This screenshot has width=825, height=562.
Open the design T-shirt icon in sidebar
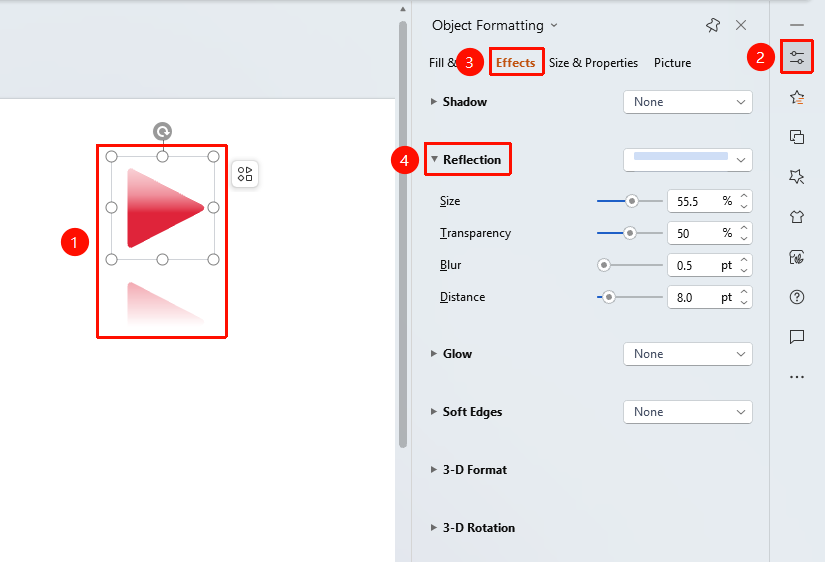[797, 216]
